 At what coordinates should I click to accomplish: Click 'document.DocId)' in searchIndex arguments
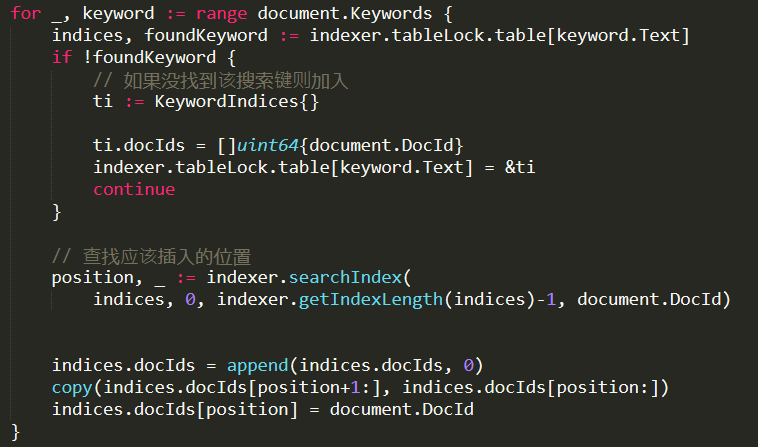click(654, 300)
